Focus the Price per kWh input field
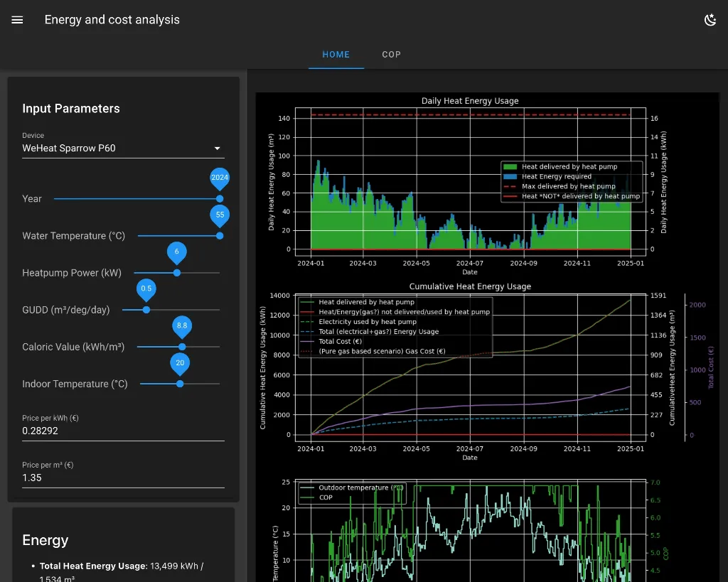Screen dimensions: 728x582 (123, 431)
